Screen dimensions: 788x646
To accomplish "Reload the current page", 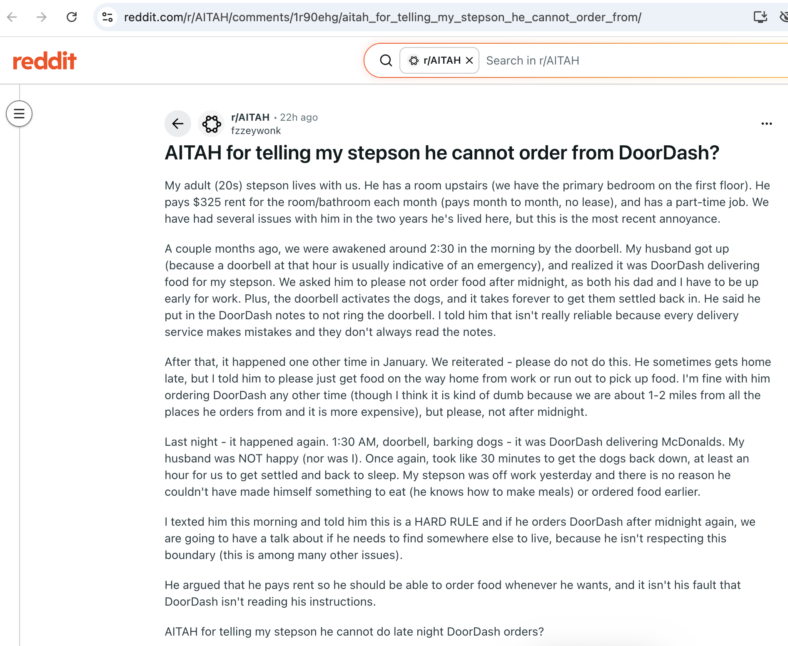I will tap(72, 17).
